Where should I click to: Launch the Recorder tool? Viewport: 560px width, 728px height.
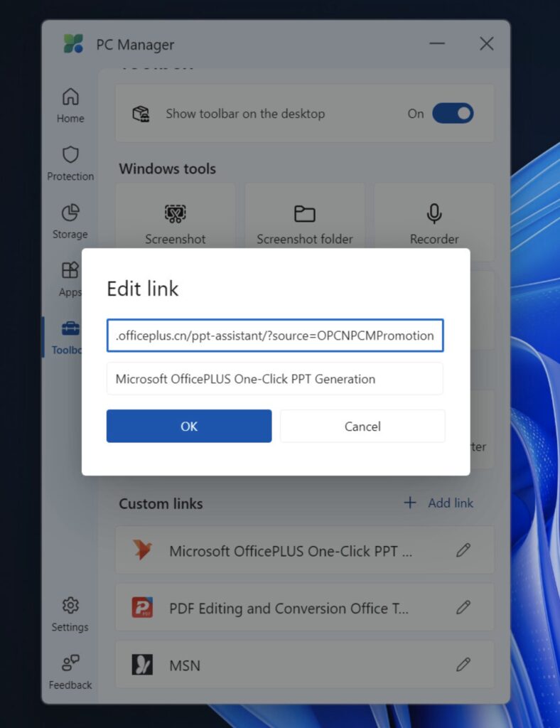coord(434,222)
